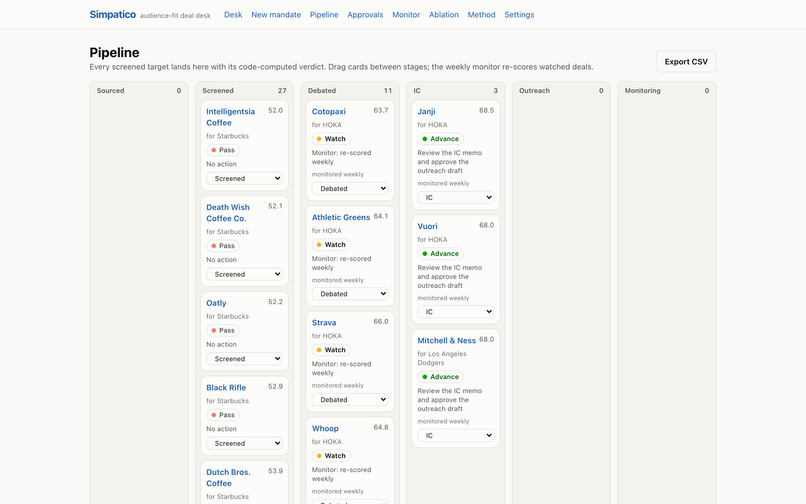The height and width of the screenshot is (504, 806).
Task: Open the Dutch Bros. Coffee deal
Action: click(228, 477)
